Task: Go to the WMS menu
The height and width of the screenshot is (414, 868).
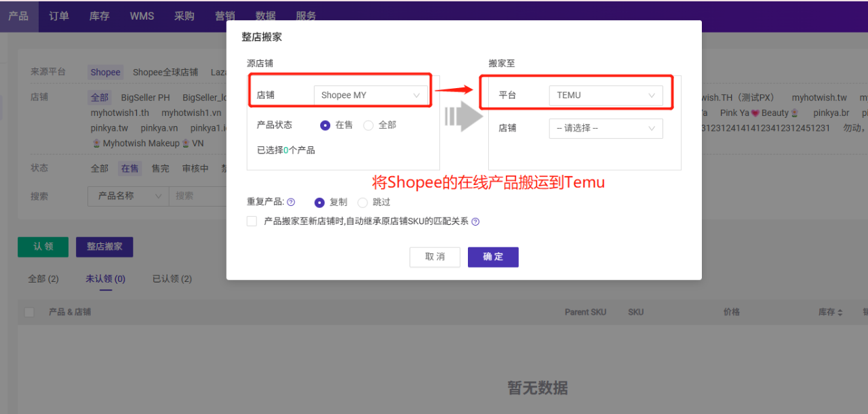Action: [140, 16]
